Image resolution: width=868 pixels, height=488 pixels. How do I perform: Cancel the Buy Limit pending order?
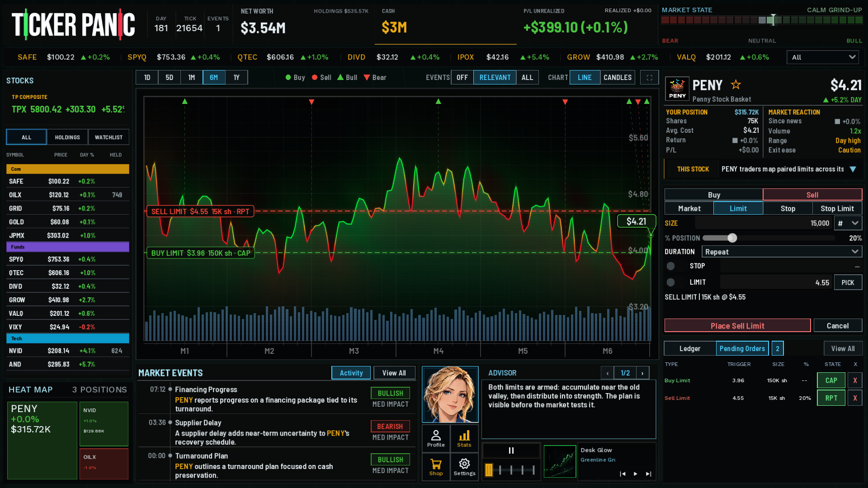(x=855, y=380)
